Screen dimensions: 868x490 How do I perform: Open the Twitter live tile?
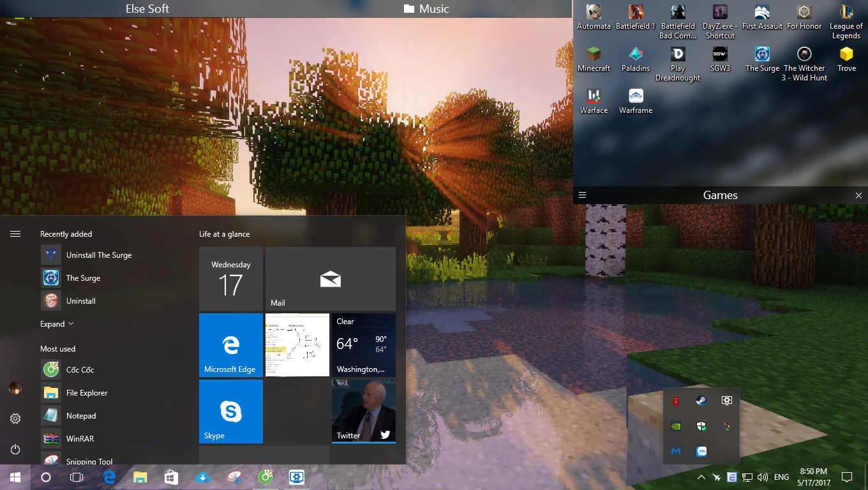(x=364, y=412)
